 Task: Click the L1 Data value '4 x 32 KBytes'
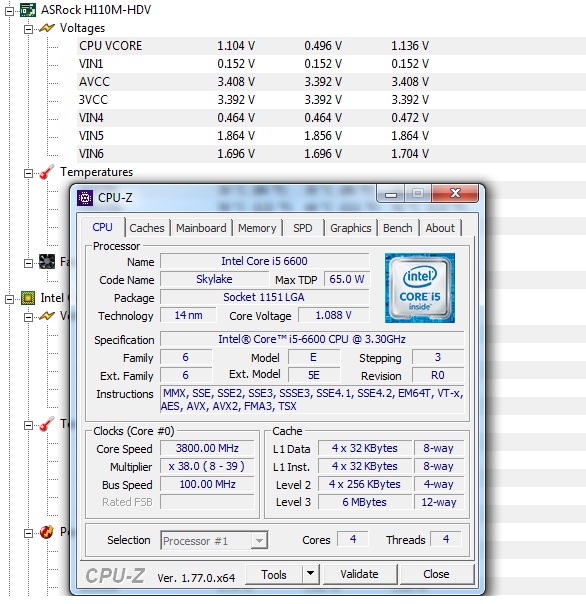[365, 448]
